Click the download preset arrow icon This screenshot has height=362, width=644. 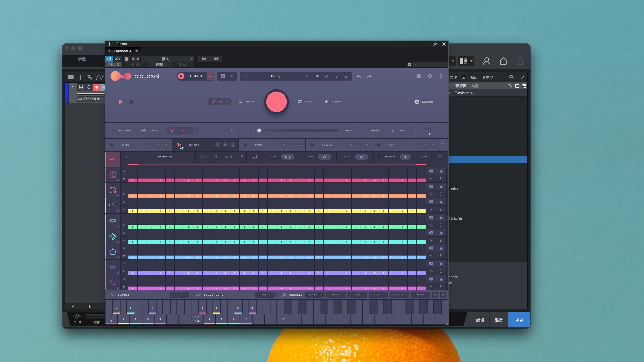346,76
